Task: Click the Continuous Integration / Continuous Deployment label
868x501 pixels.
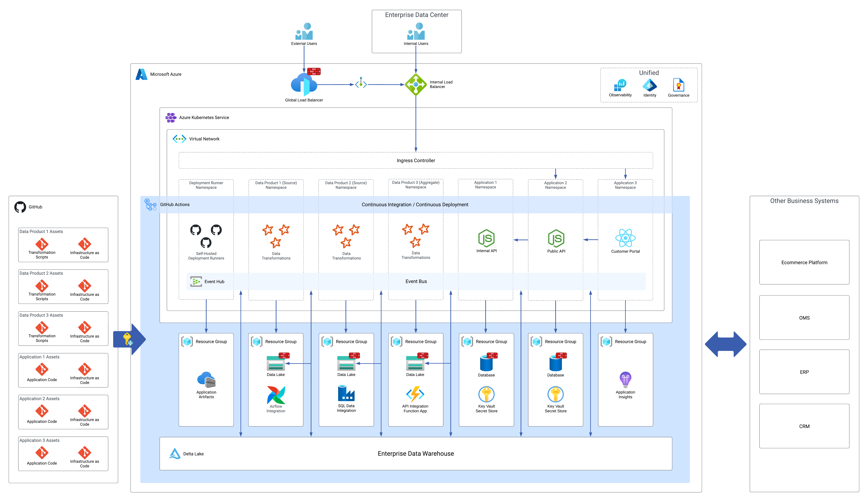Action: 415,205
